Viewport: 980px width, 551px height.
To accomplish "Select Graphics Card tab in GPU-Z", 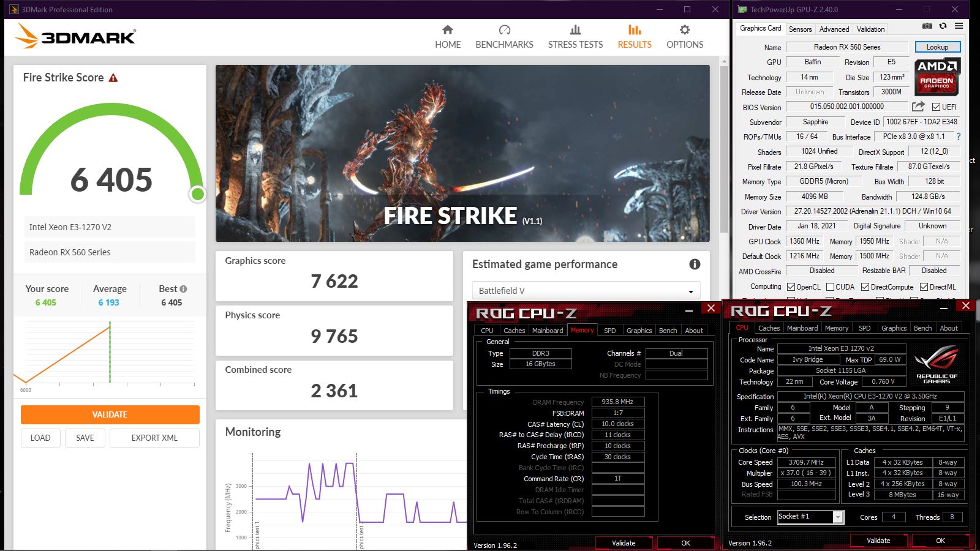I will point(760,28).
